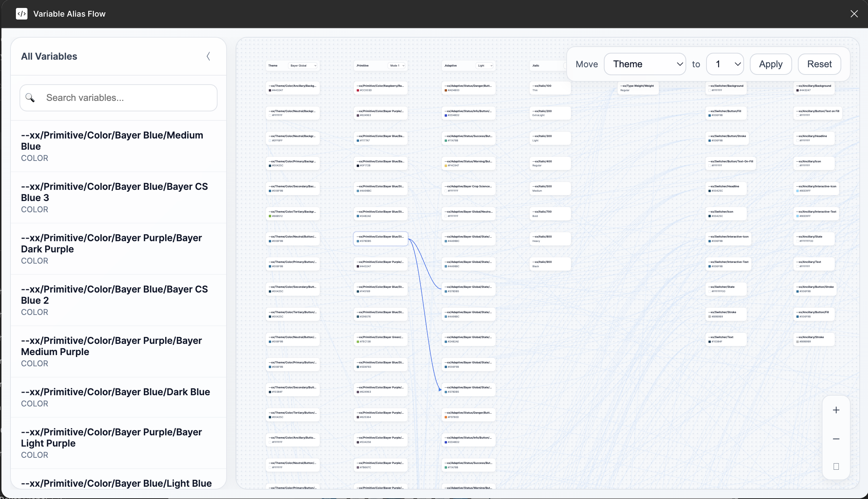Image resolution: width=868 pixels, height=499 pixels.
Task: Click the .Italic collection header label
Action: (536, 65)
